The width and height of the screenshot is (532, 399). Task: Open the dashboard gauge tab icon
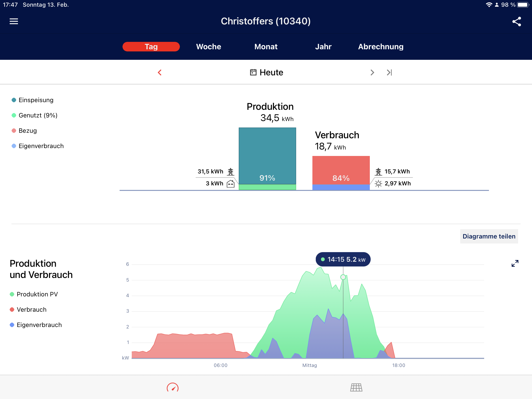coord(172,387)
